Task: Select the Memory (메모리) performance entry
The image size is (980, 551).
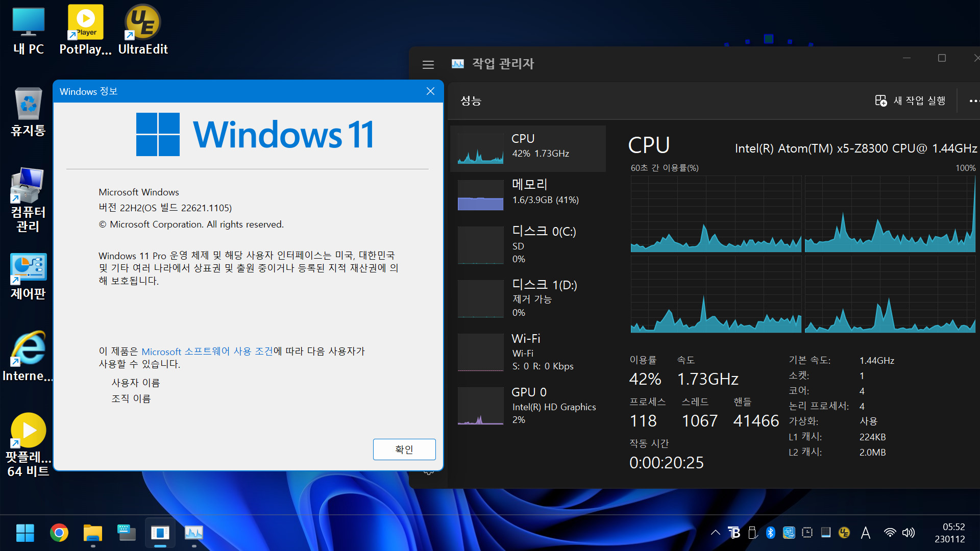Action: [528, 194]
